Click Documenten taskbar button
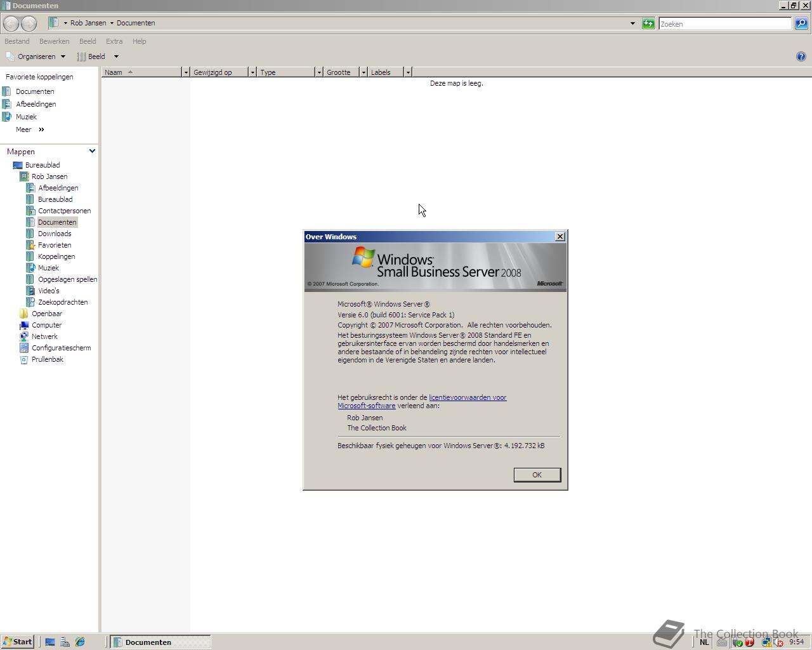Image resolution: width=812 pixels, height=650 pixels. click(x=160, y=642)
